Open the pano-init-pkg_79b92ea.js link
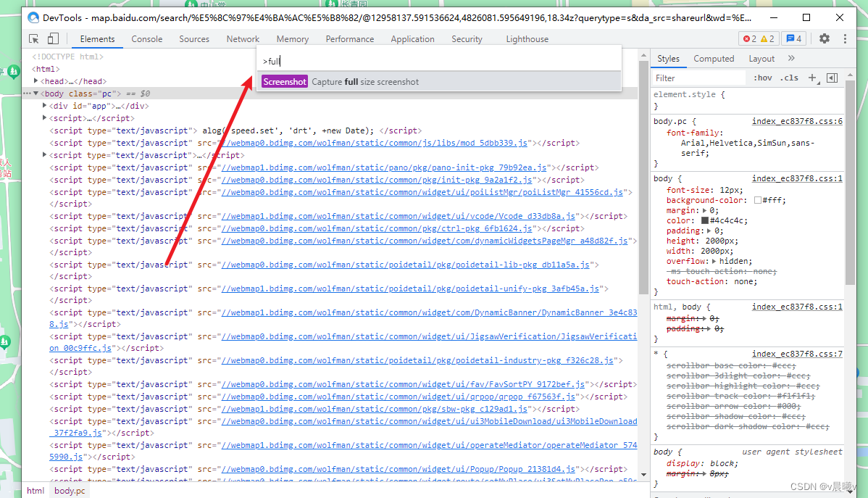868x498 pixels. 383,167
